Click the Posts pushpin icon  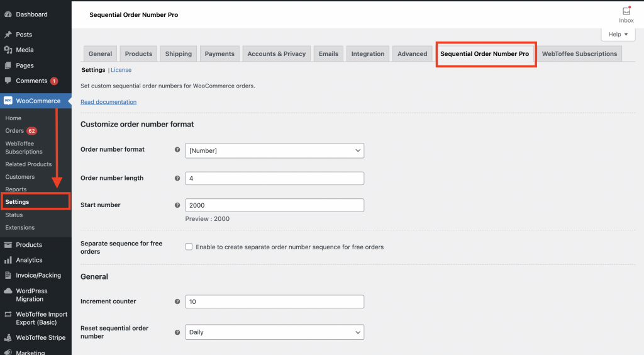(8, 35)
